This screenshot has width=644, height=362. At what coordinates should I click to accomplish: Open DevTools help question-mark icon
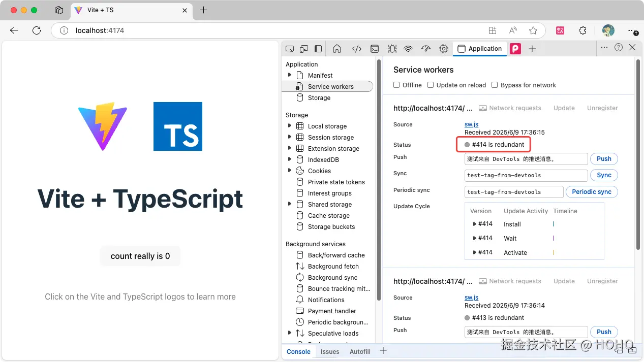619,47
